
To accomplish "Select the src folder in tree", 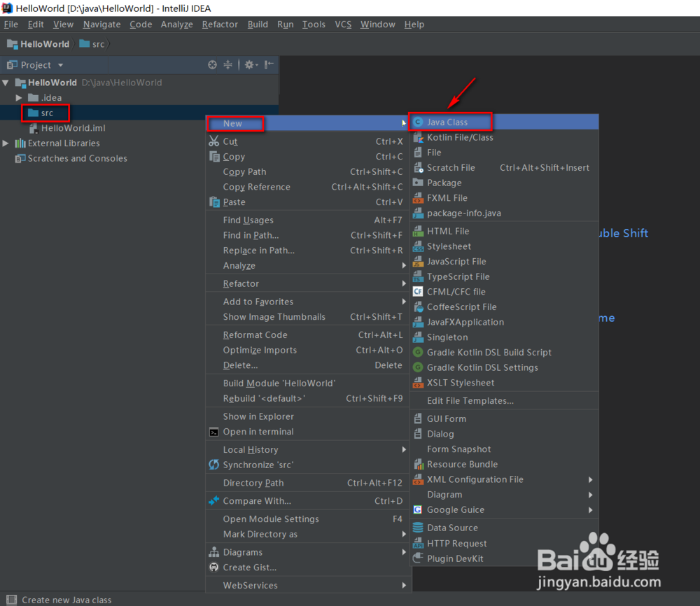I will click(139, 113).
